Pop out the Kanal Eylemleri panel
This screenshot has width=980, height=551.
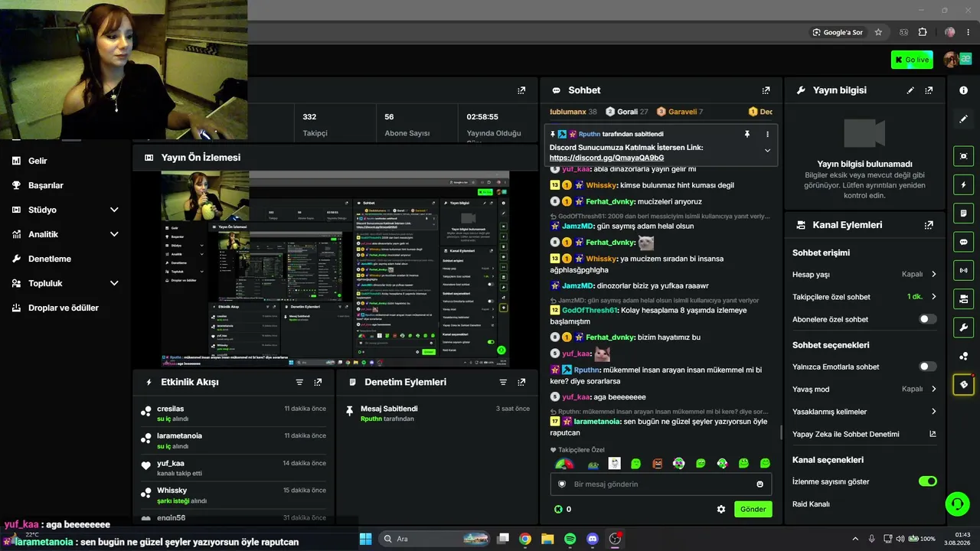[x=929, y=225]
